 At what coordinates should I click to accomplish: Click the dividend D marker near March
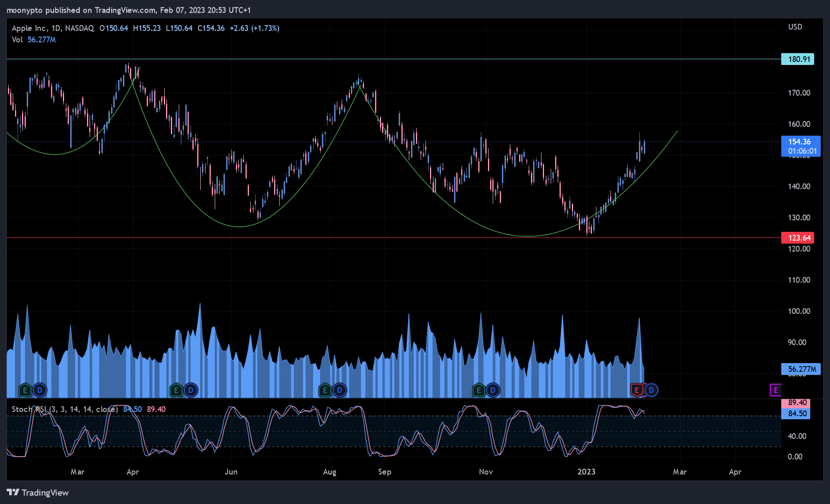tap(40, 390)
